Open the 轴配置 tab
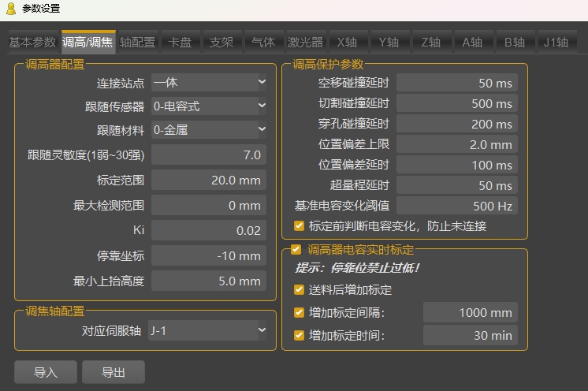Image resolution: width=588 pixels, height=391 pixels. (x=138, y=42)
